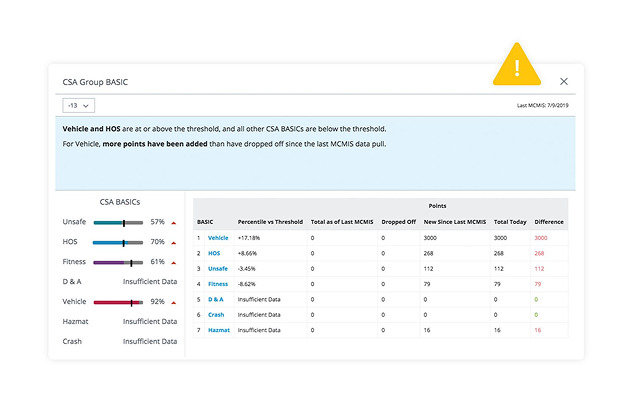Click the Total Today column header
Viewport: 633px width, 408px height.
click(x=510, y=222)
